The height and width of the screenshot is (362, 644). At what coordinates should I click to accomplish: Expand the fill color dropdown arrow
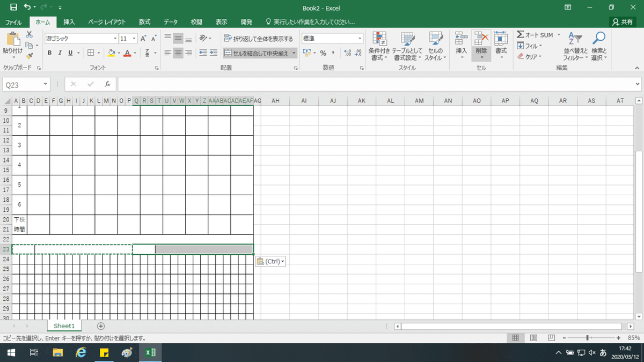pos(119,53)
